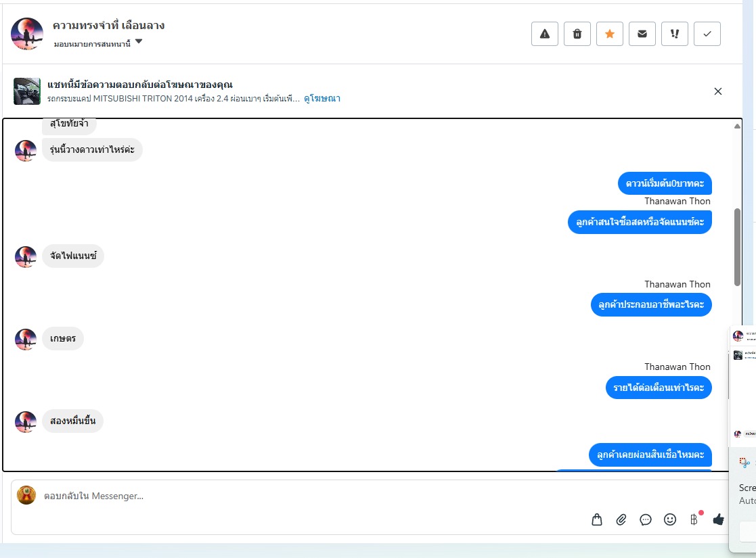Select message ลูกค้าประกอบอาชีพอะไรคะ
756x558 pixels.
click(x=651, y=304)
